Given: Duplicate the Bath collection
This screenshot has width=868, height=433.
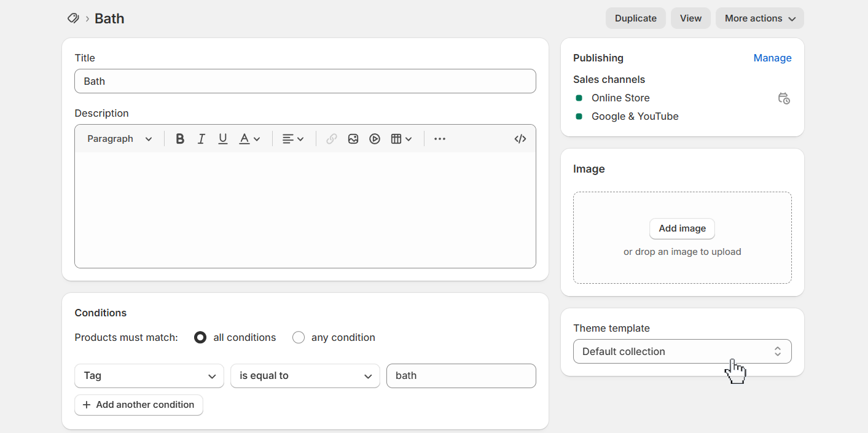Looking at the screenshot, I should pyautogui.click(x=635, y=18).
